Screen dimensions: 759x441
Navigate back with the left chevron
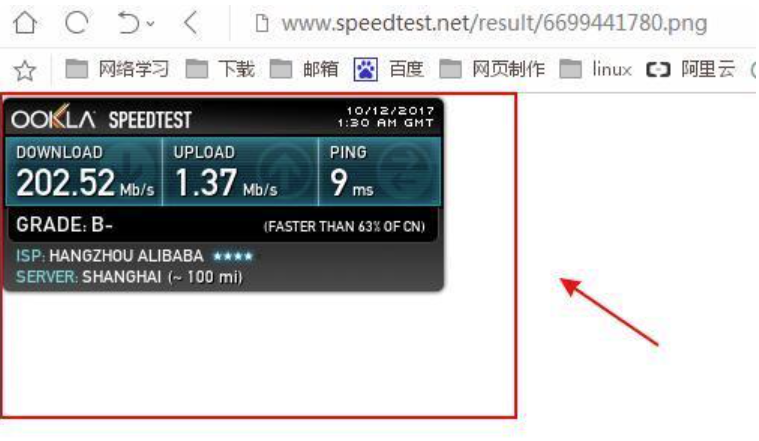click(191, 22)
